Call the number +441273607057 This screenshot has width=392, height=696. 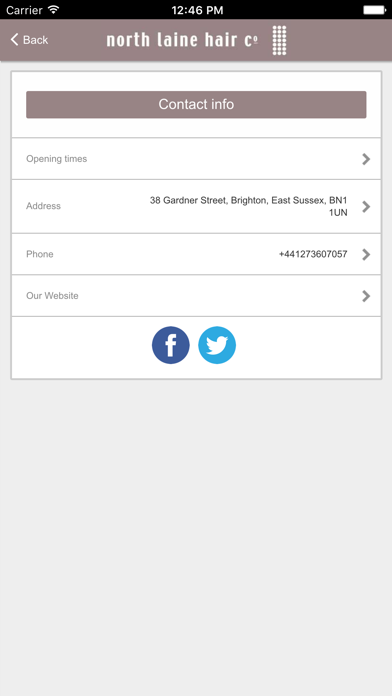[x=313, y=254]
